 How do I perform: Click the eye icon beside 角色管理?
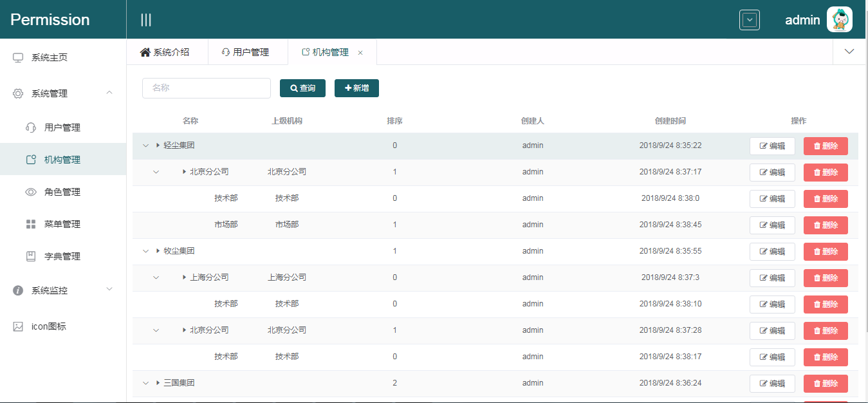click(x=31, y=192)
